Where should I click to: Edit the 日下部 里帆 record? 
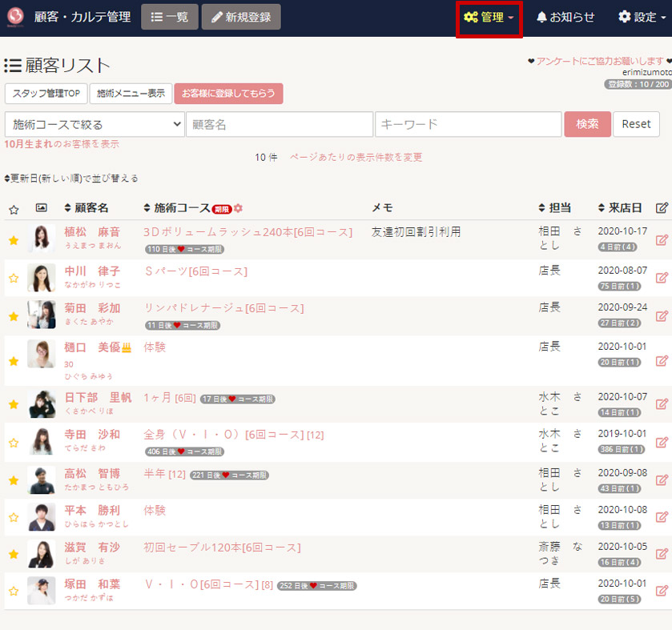pyautogui.click(x=662, y=404)
